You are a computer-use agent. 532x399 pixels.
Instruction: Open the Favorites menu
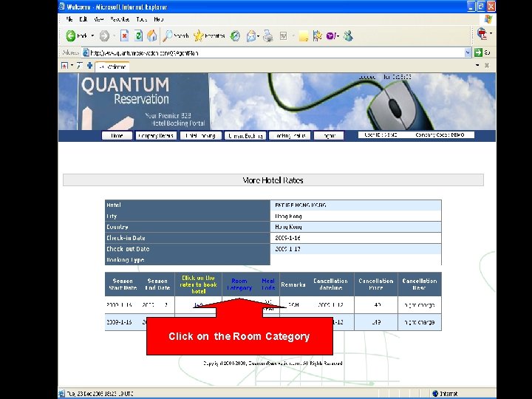[x=120, y=19]
